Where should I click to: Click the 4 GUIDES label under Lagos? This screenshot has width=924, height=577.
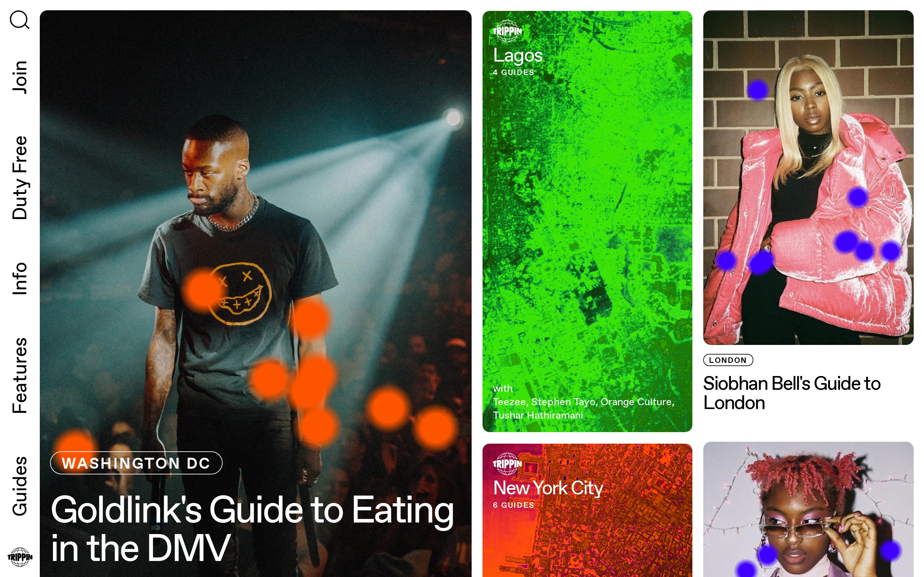(x=513, y=72)
